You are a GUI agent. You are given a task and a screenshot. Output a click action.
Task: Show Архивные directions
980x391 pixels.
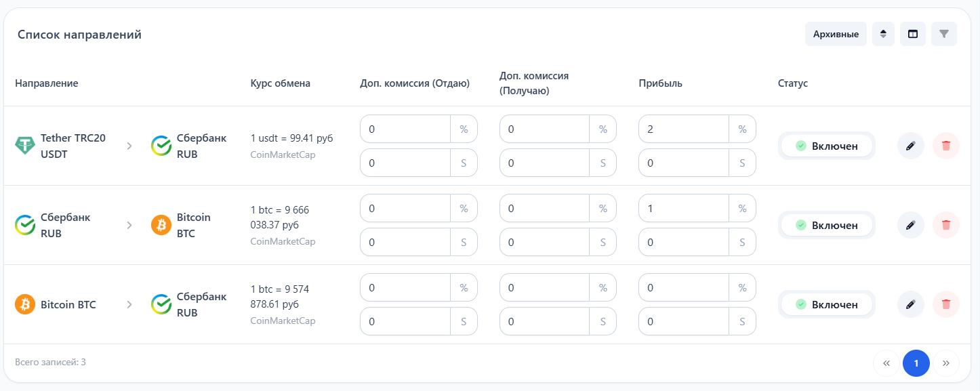point(836,34)
